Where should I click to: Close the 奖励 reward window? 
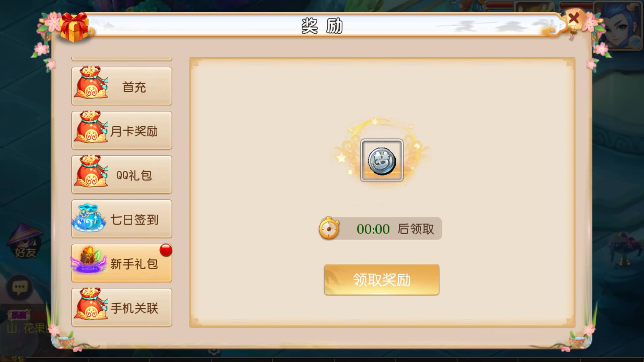tap(574, 18)
